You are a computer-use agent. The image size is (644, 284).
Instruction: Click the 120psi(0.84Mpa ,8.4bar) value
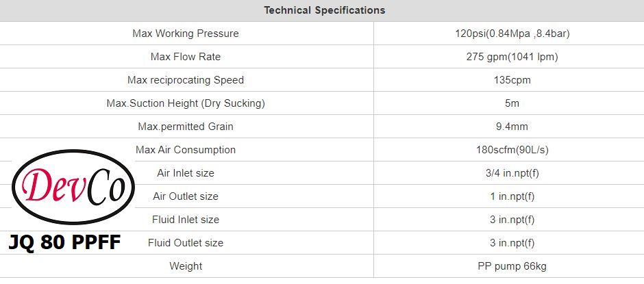point(508,34)
